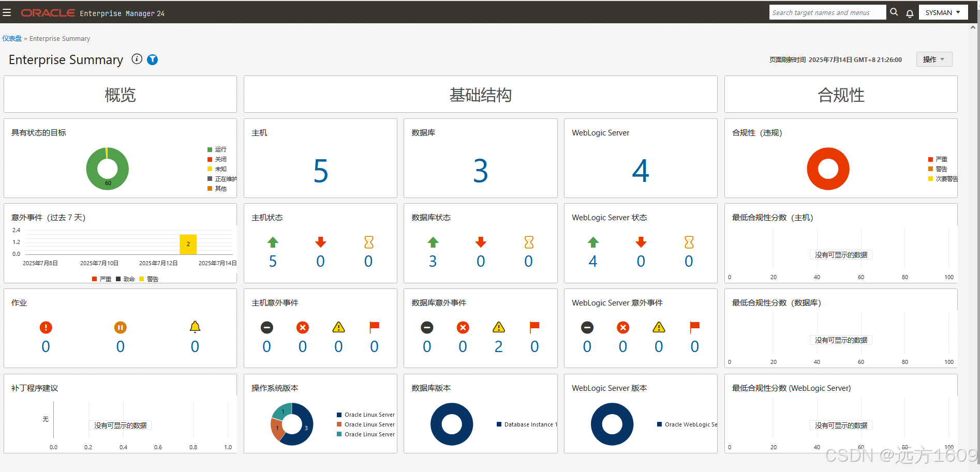Click the host count 5
Image resolution: width=980 pixels, height=472 pixels.
coord(321,171)
